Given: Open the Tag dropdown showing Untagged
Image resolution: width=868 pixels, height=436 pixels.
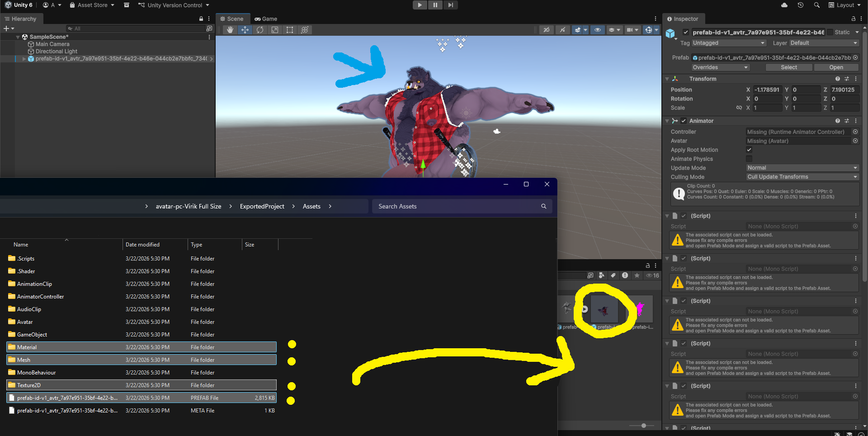Looking at the screenshot, I should [728, 43].
